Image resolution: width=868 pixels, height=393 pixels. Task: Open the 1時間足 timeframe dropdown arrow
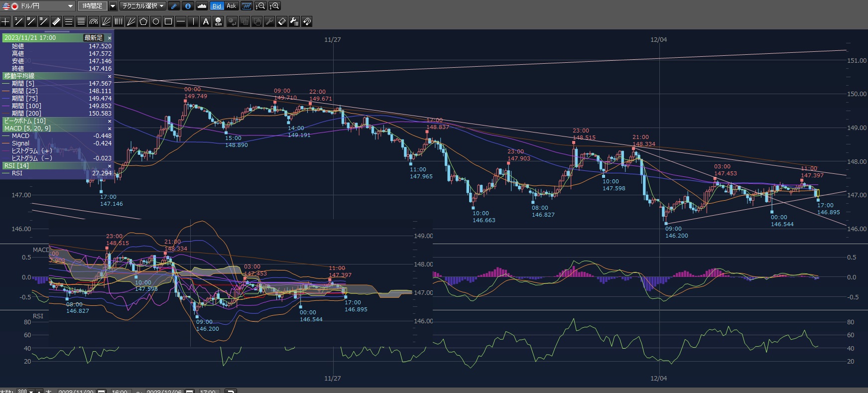point(113,6)
